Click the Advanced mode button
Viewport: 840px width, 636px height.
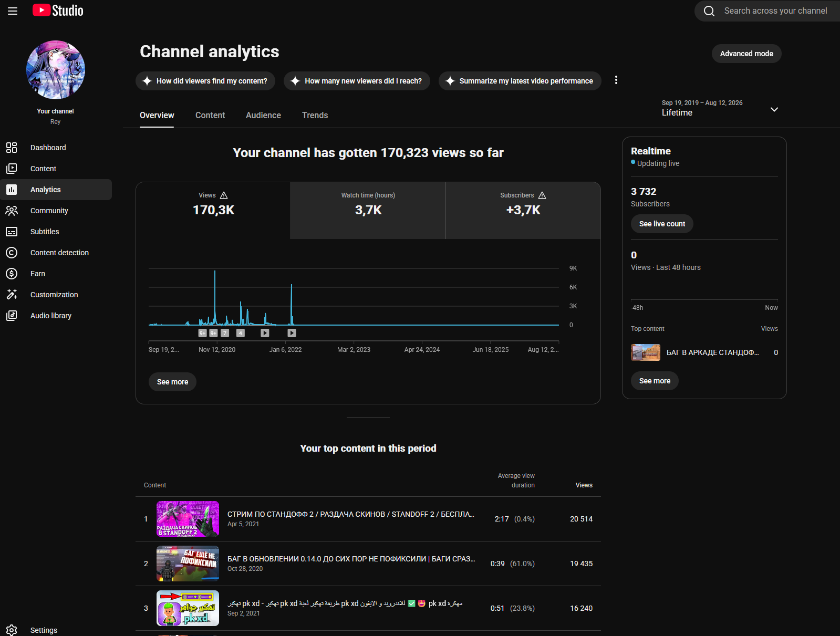coord(746,54)
